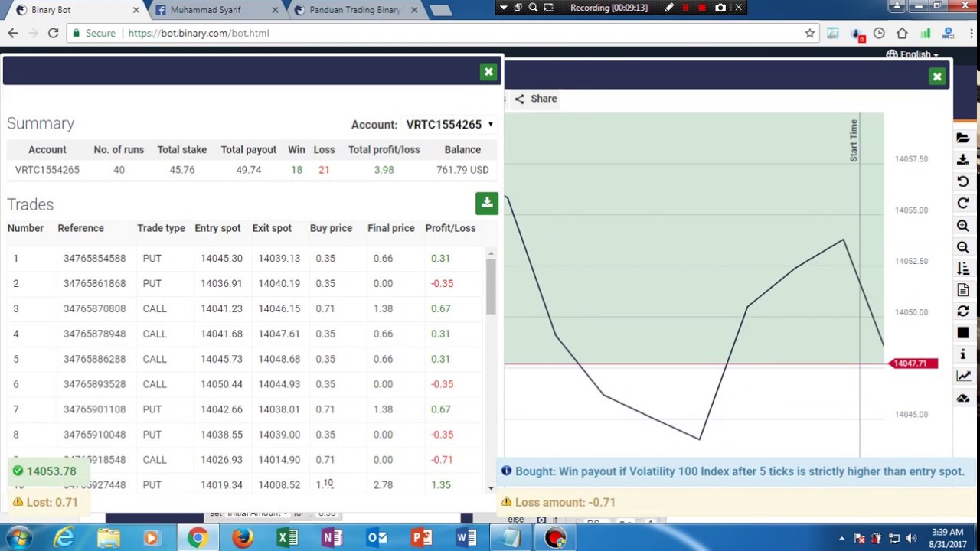
Task: Click the clock history extension icon
Action: 879,33
